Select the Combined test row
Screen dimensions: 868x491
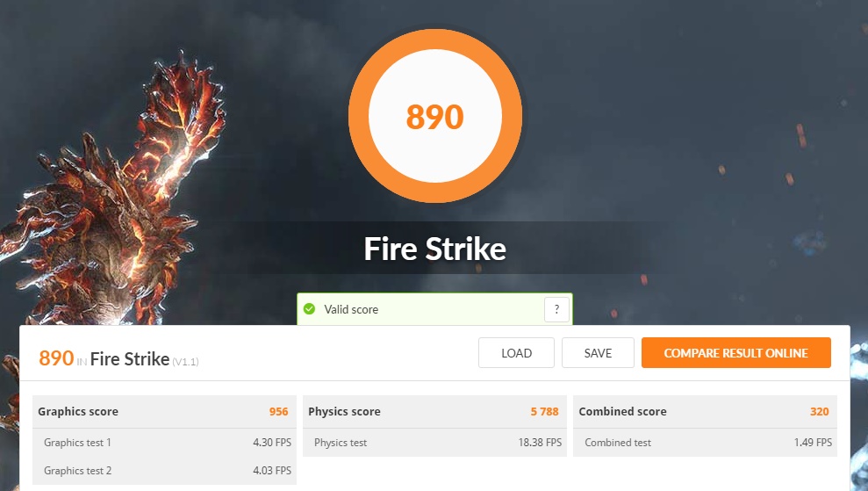705,442
